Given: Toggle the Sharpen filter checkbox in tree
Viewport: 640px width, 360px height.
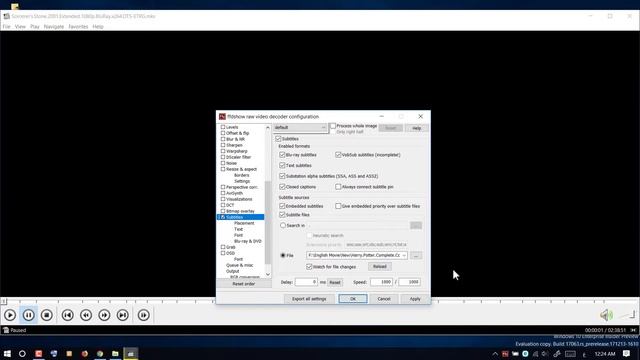Looking at the screenshot, I should coord(223,145).
